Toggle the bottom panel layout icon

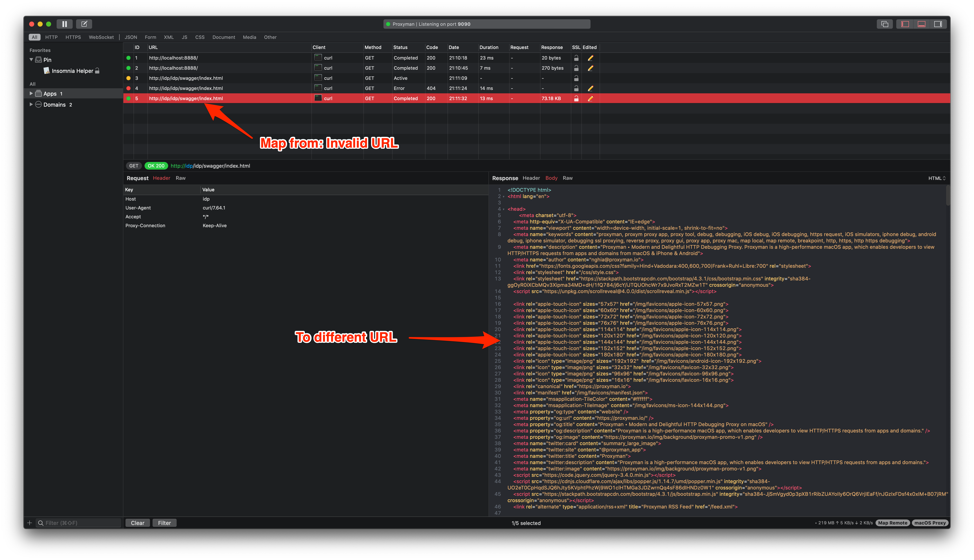921,24
